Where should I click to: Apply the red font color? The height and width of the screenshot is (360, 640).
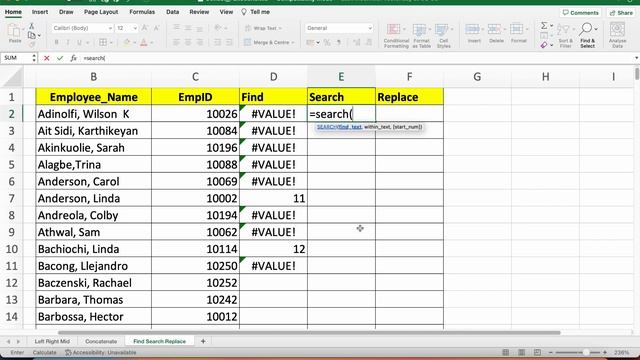(143, 42)
